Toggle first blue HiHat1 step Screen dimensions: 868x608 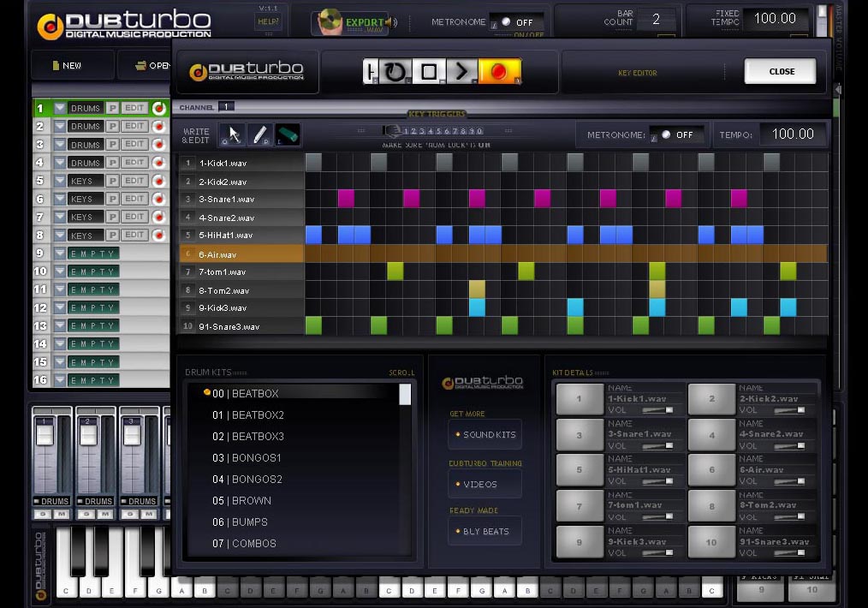pyautogui.click(x=313, y=235)
